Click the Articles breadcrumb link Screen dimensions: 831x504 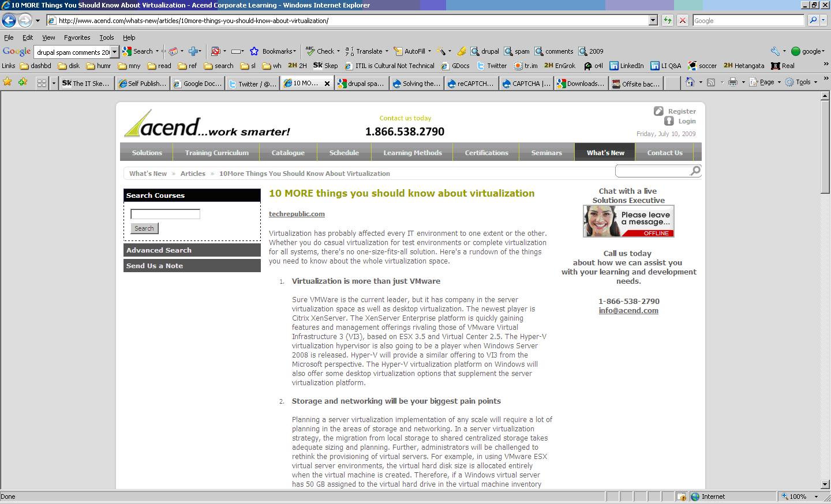(193, 174)
